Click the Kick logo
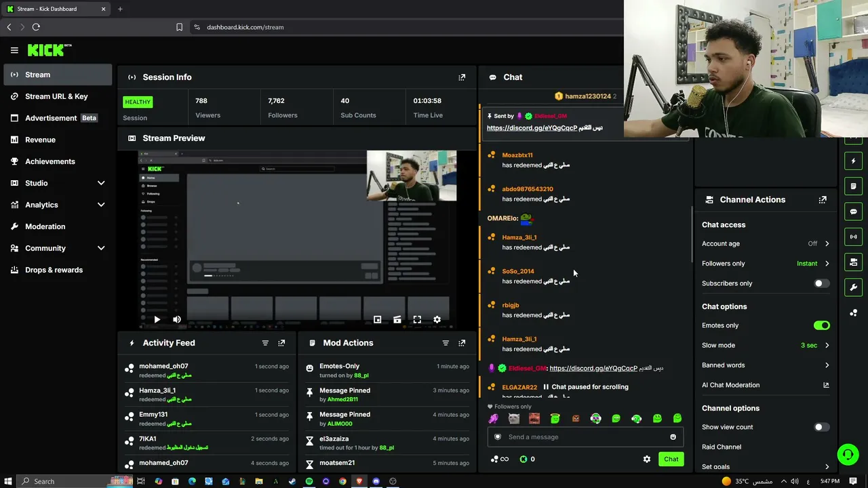 (x=50, y=49)
